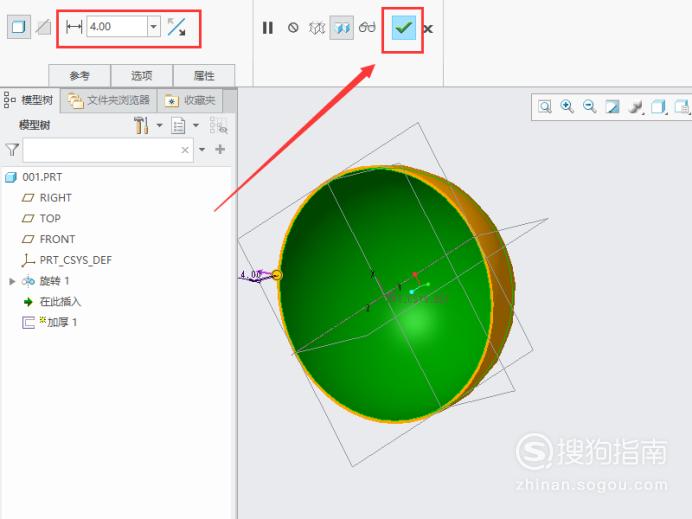
Task: Click the 4.00 dimension label on model
Action: pos(250,275)
